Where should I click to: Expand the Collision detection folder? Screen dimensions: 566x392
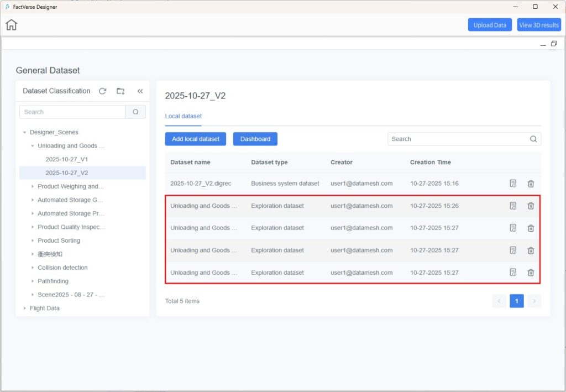point(33,268)
